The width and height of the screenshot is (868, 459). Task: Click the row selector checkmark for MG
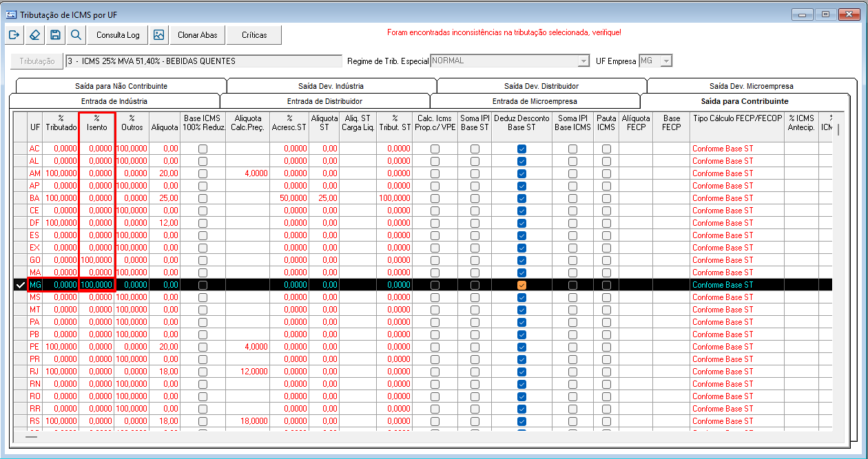pos(20,285)
